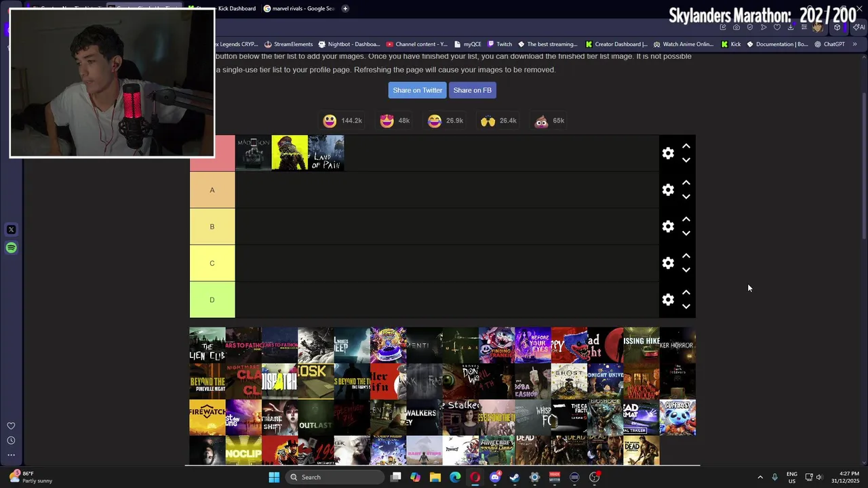This screenshot has width=868, height=488.
Task: Pick the Outlast game thumbnail
Action: (x=316, y=418)
